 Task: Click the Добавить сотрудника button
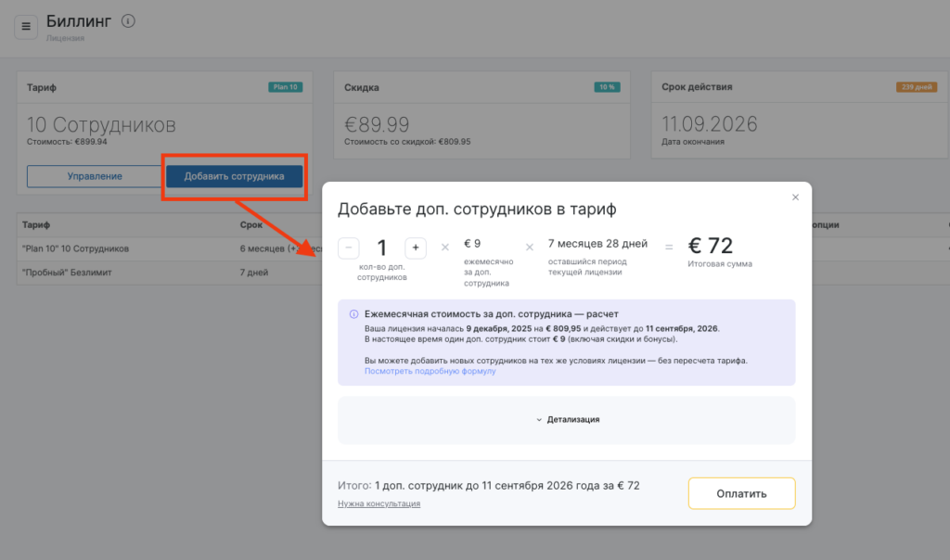click(234, 176)
